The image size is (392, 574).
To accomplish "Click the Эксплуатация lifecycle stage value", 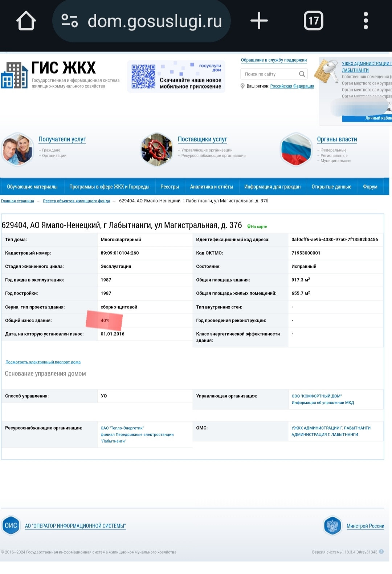I will [116, 266].
